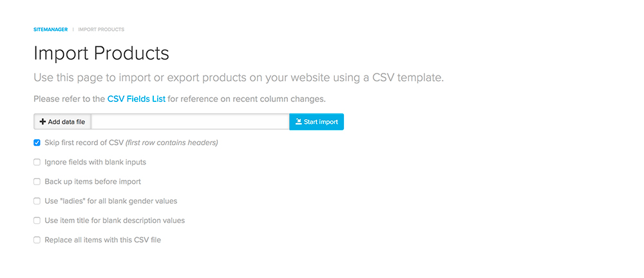Screen dimensions: 644x278
Task: Click the import icon on the Start import button
Action: click(x=299, y=122)
